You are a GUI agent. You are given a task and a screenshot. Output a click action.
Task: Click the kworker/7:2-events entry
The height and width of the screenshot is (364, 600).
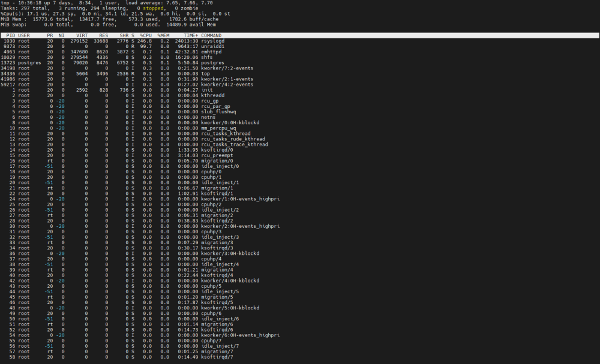[227, 68]
